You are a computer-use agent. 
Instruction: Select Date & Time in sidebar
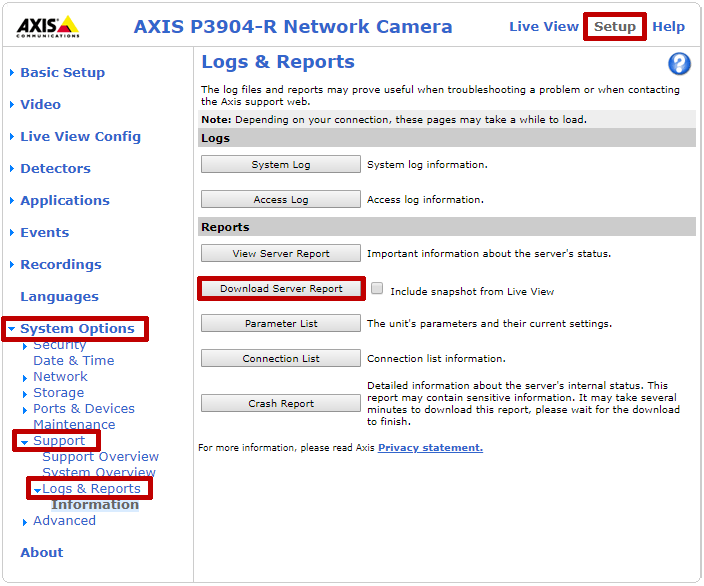tap(73, 360)
